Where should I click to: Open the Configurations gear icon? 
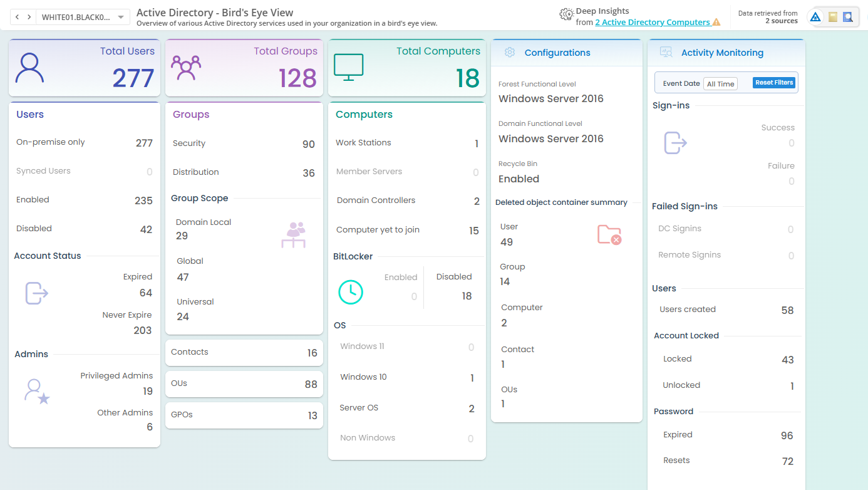pyautogui.click(x=509, y=53)
